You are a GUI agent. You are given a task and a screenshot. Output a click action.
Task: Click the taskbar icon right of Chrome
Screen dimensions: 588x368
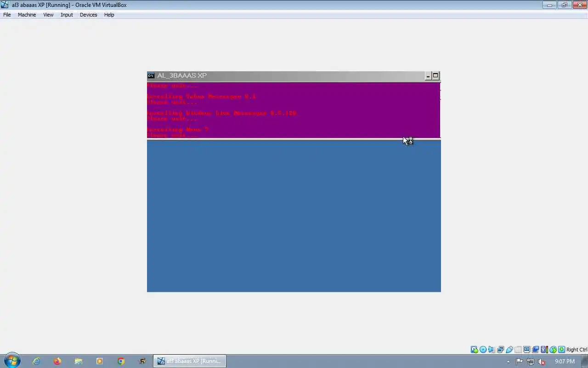[x=142, y=361]
